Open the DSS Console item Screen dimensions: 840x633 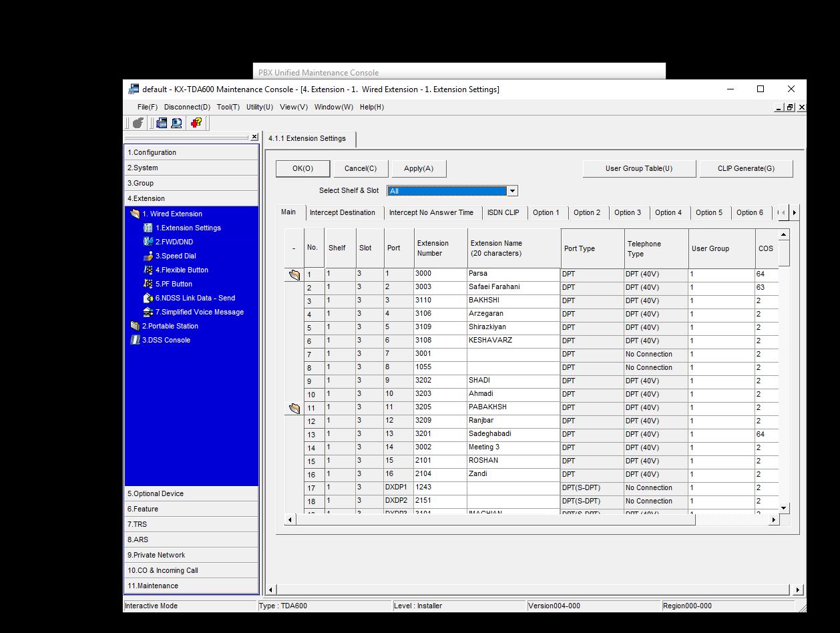click(166, 340)
